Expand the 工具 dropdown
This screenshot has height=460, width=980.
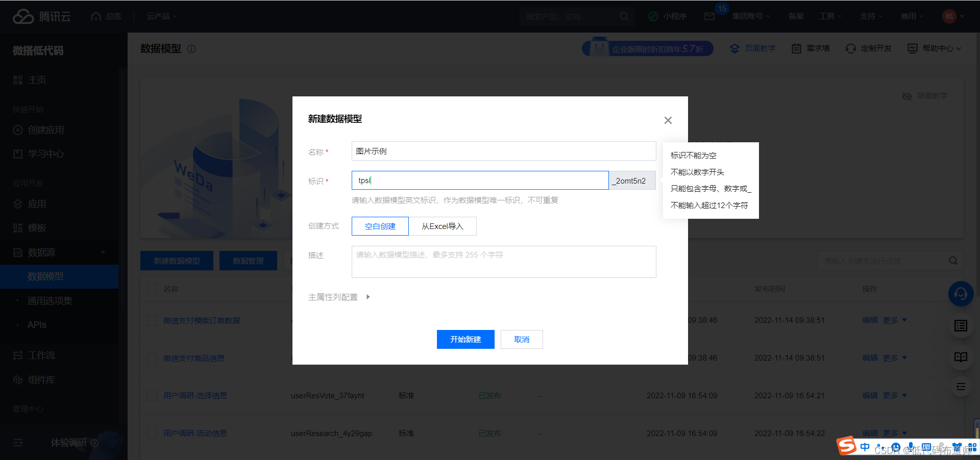[x=830, y=16]
